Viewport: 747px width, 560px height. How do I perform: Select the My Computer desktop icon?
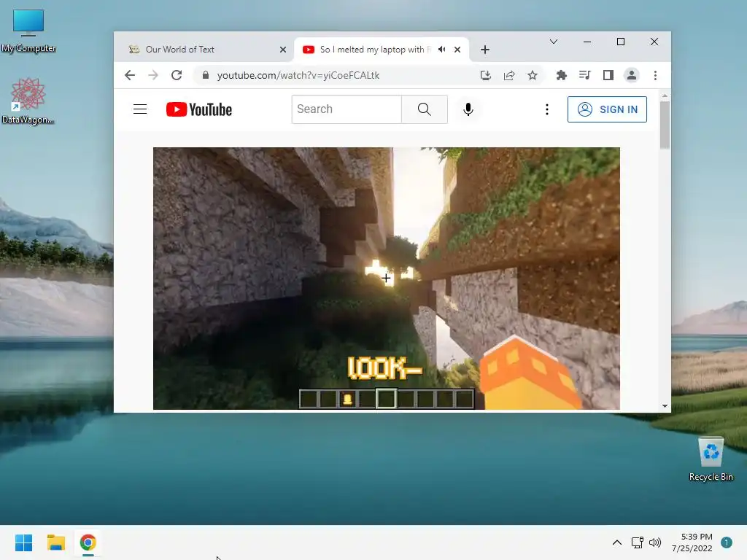(28, 31)
